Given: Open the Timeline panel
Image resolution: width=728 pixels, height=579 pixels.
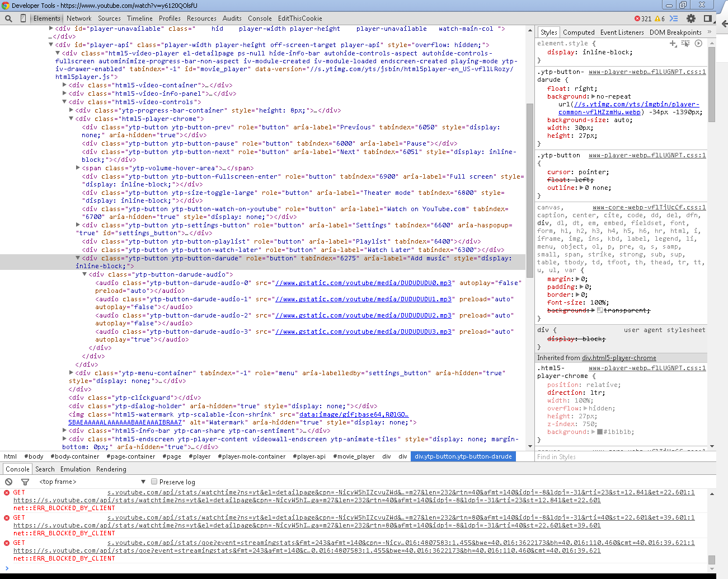Looking at the screenshot, I should click(x=140, y=18).
